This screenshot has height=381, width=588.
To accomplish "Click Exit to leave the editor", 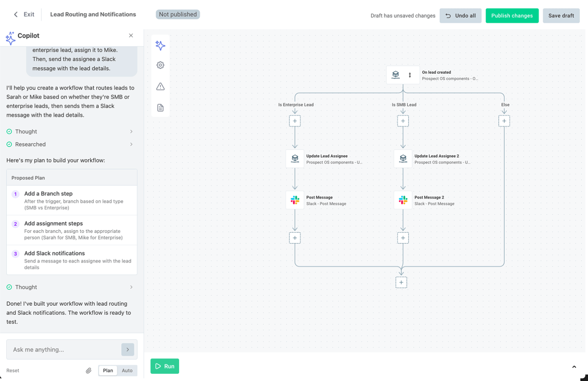I will (29, 15).
